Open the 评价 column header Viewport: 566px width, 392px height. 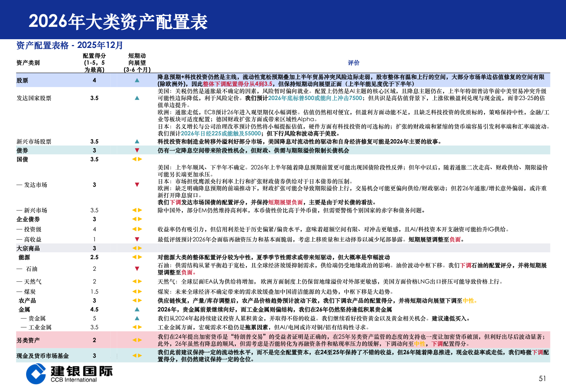tap(353, 62)
